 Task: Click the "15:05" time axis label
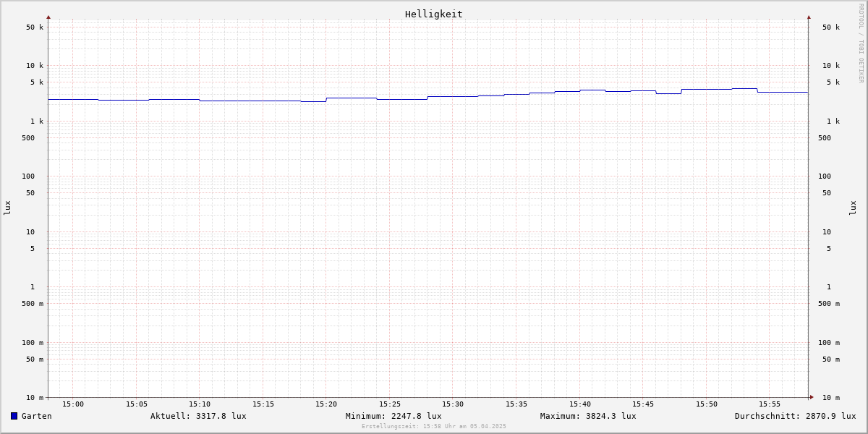tap(137, 404)
